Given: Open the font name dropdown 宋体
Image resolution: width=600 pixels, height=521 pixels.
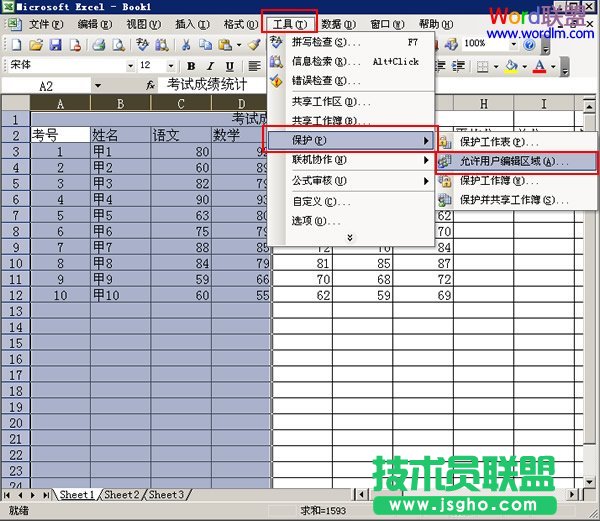Looking at the screenshot, I should [x=130, y=66].
